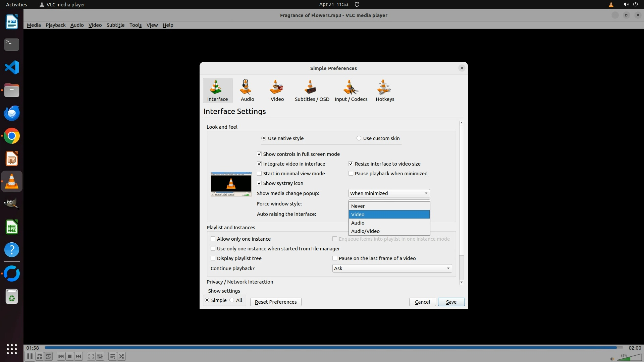
Task: Choose Audio/Video from dropdown list
Action: [x=365, y=231]
